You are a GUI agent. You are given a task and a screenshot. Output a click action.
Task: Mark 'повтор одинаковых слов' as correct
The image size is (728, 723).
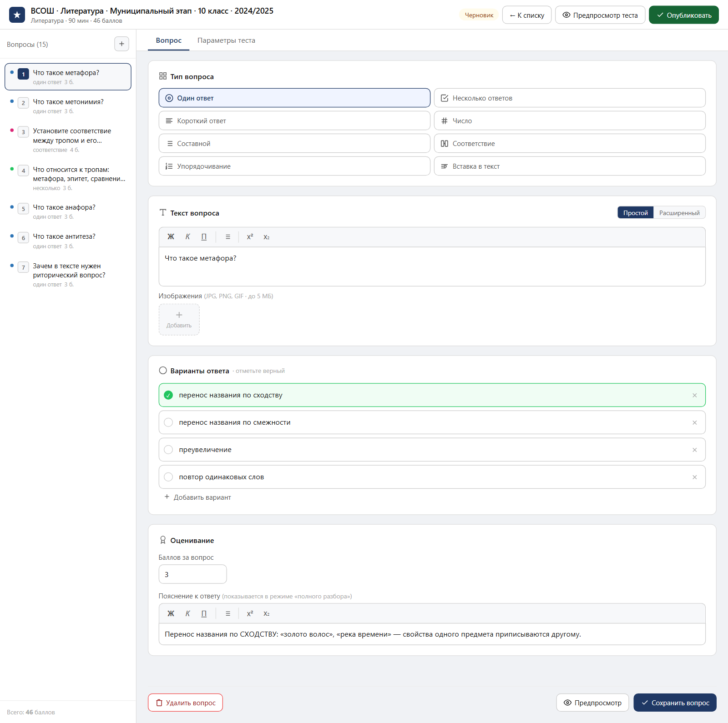(x=168, y=477)
